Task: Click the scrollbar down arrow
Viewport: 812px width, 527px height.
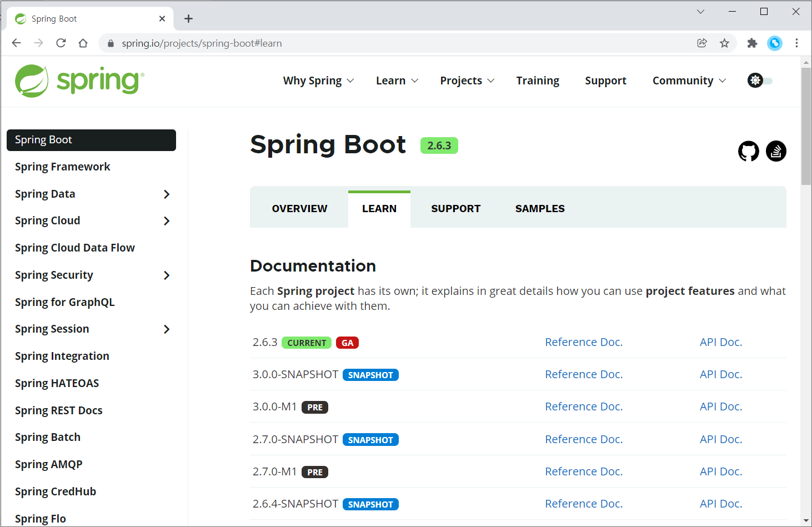Action: 806,521
